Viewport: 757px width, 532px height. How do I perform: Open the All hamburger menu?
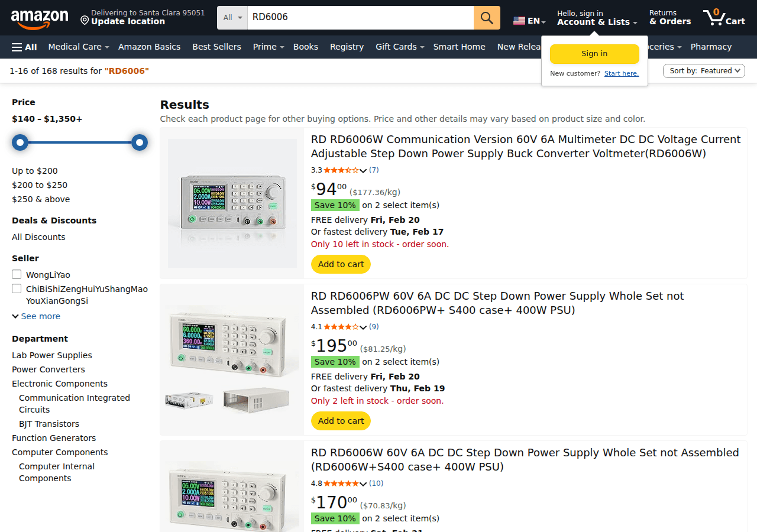(x=24, y=47)
